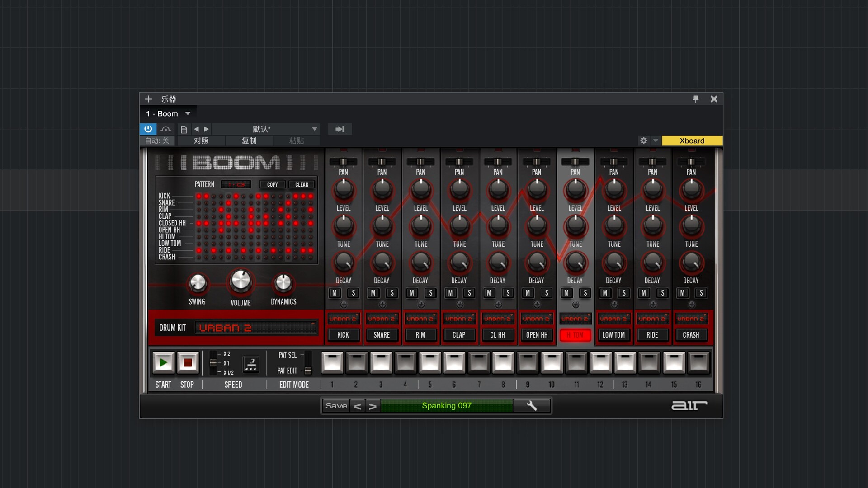868x488 pixels.
Task: Mute the Kick channel
Action: coord(335,293)
